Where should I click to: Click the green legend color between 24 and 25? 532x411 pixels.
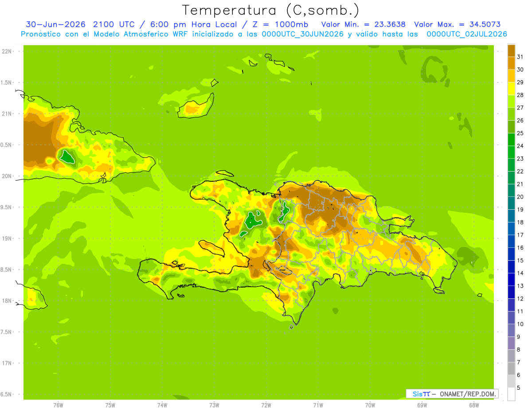(x=511, y=140)
